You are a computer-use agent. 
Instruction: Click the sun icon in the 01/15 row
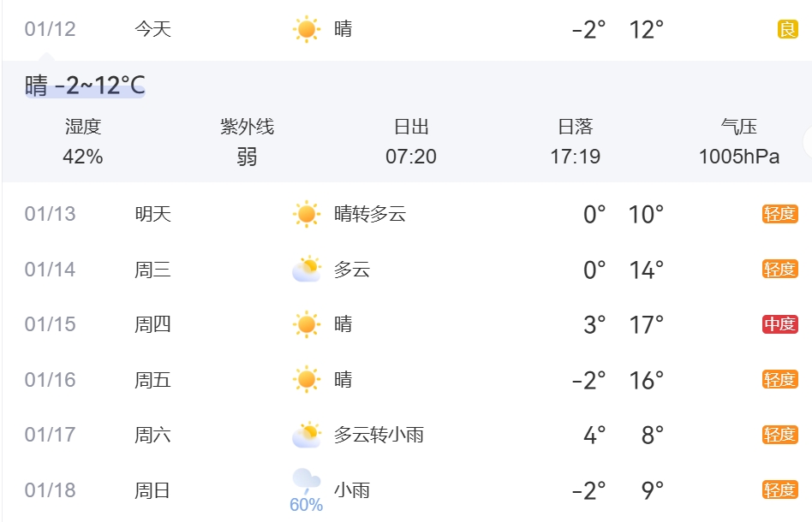306,324
